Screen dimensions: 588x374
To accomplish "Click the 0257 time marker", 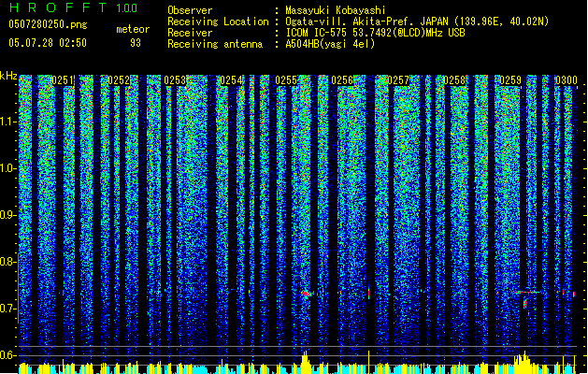I will click(398, 80).
